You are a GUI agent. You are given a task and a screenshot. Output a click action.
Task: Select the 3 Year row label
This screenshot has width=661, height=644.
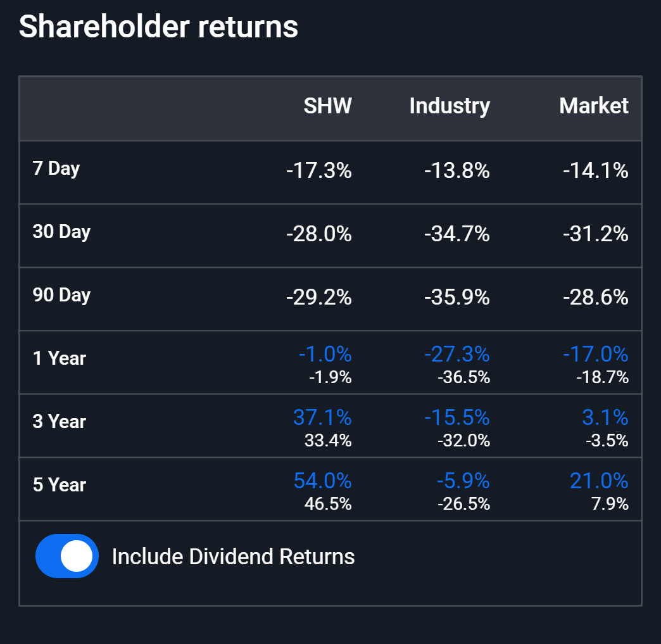pyautogui.click(x=59, y=422)
